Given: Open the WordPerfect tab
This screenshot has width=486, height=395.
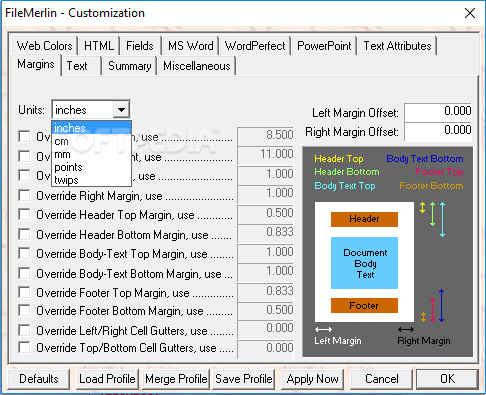Looking at the screenshot, I should 255,46.
